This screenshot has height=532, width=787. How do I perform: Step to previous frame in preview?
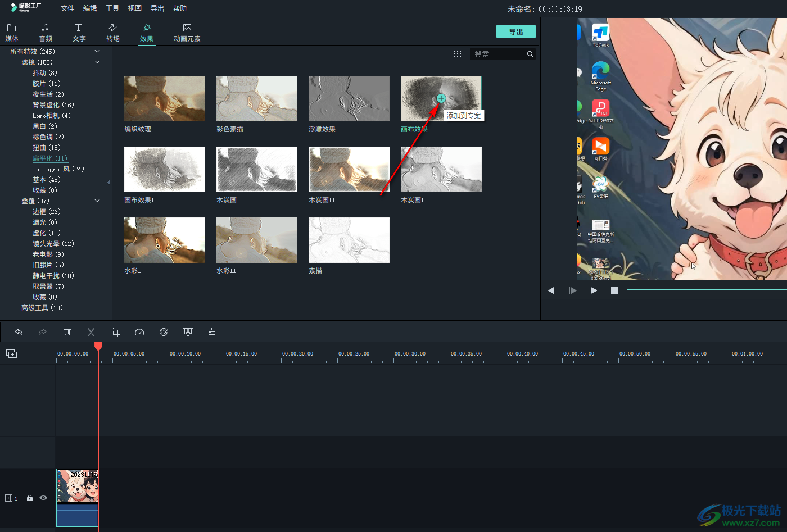[552, 290]
